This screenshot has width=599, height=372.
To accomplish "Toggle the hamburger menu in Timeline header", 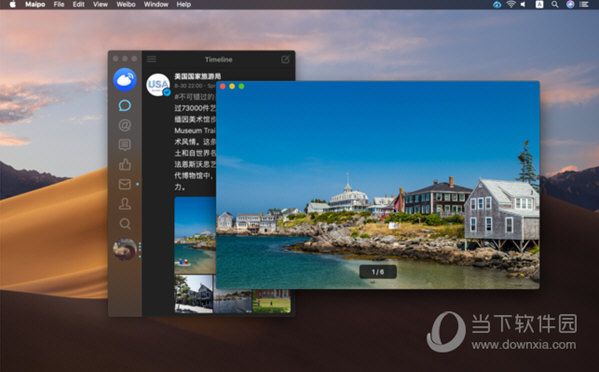I will click(x=152, y=59).
